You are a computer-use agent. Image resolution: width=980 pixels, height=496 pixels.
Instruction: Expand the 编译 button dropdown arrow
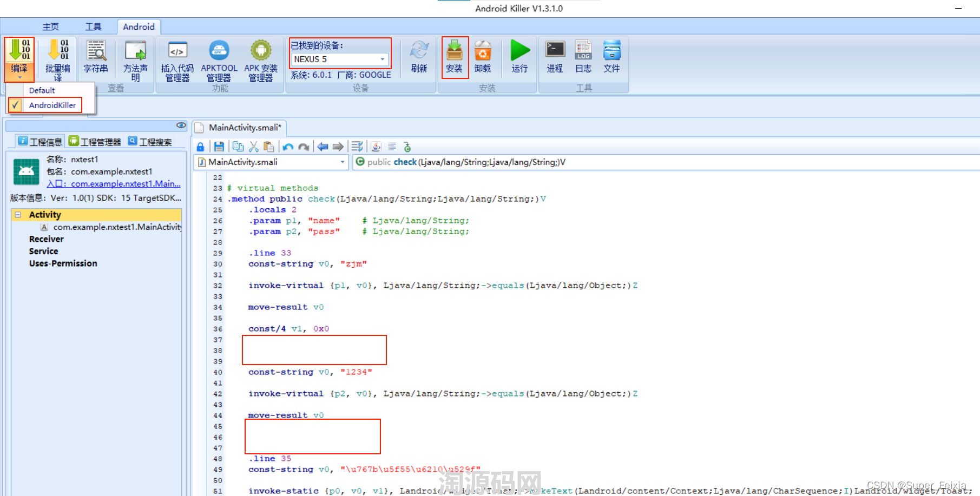[19, 78]
